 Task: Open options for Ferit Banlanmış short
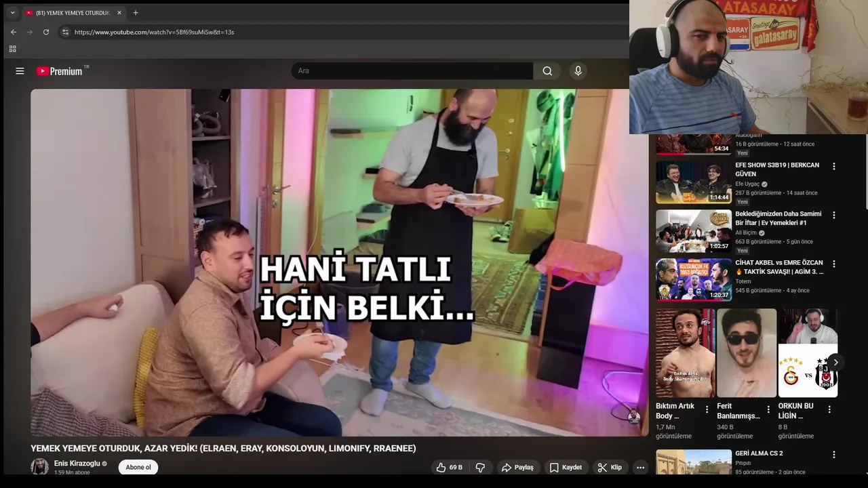(768, 409)
